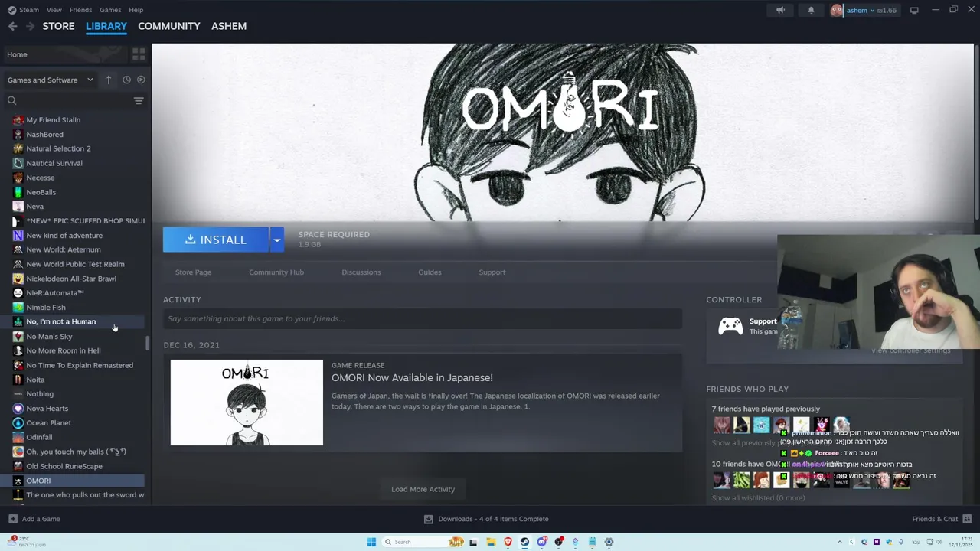Click the ready-to-play filter icon
Viewport: 980px width, 551px height.
(141, 80)
